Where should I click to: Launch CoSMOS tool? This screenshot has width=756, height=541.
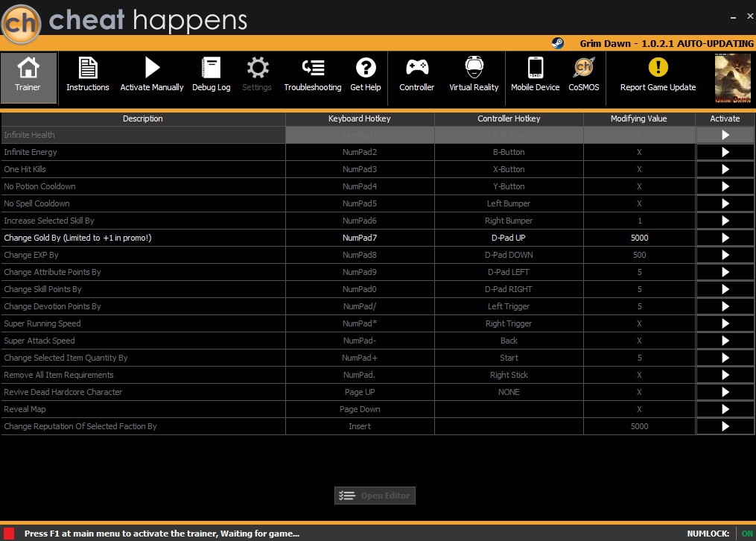584,75
